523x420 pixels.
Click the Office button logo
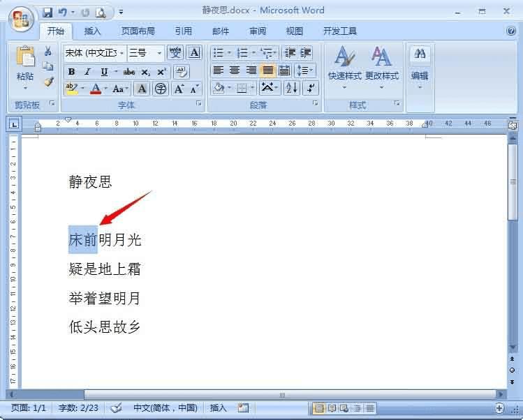(x=22, y=19)
